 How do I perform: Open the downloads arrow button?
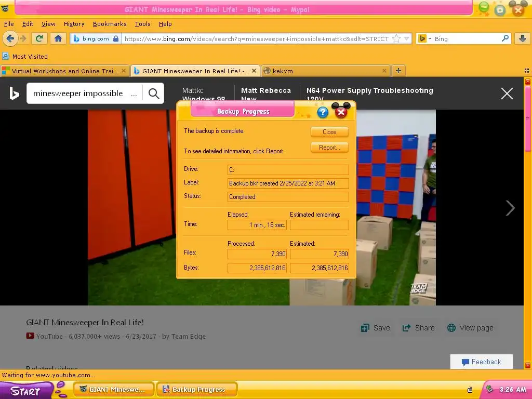coord(523,38)
